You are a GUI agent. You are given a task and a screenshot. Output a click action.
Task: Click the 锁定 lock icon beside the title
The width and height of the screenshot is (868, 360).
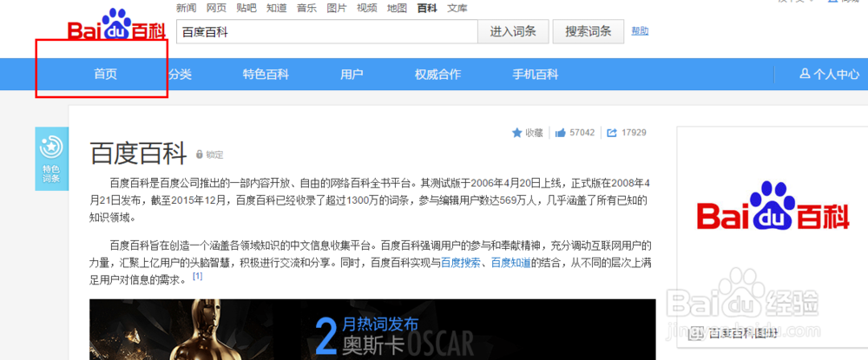tap(200, 154)
